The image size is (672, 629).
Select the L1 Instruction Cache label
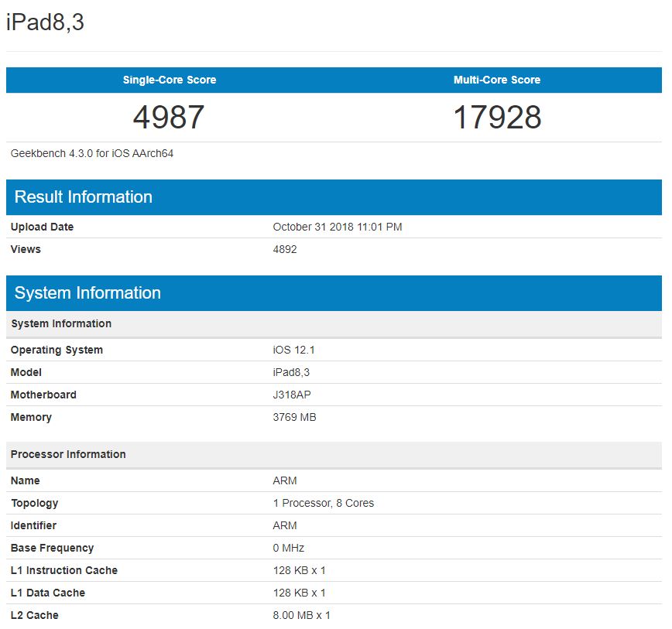pyautogui.click(x=63, y=570)
